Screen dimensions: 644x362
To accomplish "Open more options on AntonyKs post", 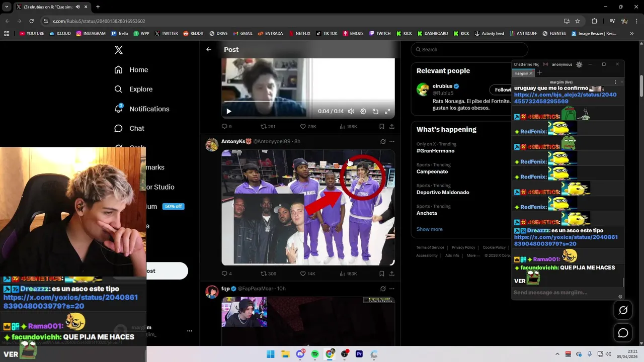I will pos(392,141).
